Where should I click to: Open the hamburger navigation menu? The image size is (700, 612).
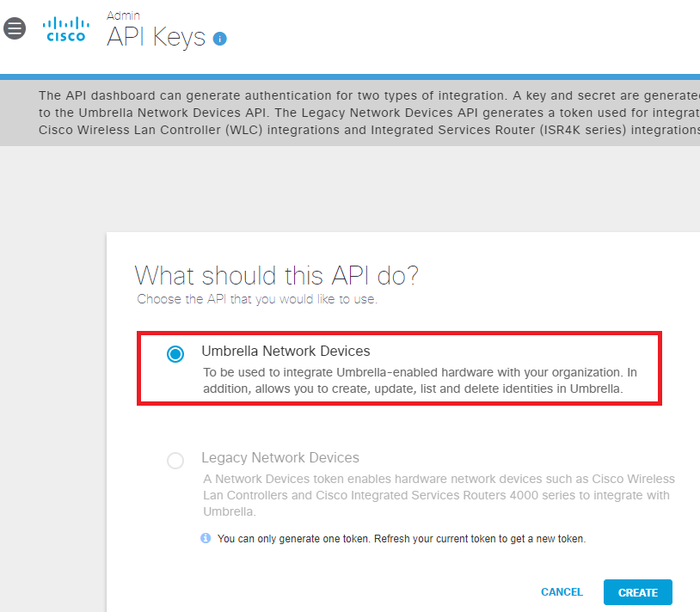[15, 28]
